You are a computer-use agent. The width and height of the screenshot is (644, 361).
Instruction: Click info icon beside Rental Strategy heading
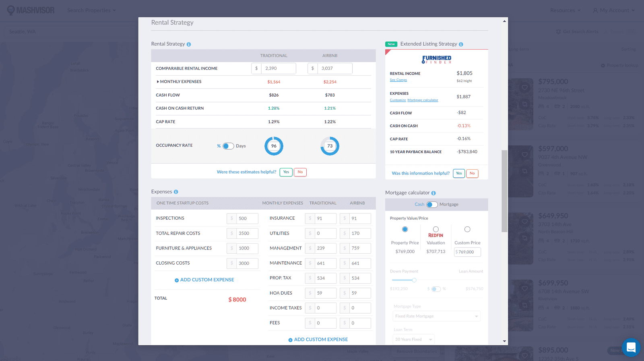[x=189, y=44]
